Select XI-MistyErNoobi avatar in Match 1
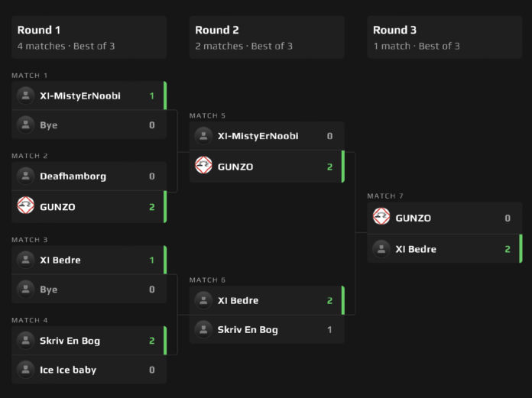The width and height of the screenshot is (532, 398). click(26, 95)
